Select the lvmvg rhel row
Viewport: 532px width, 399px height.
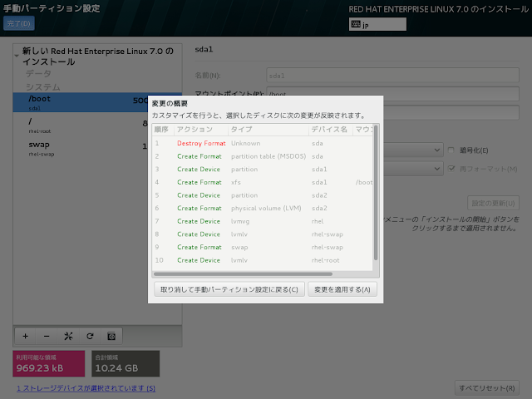click(263, 221)
